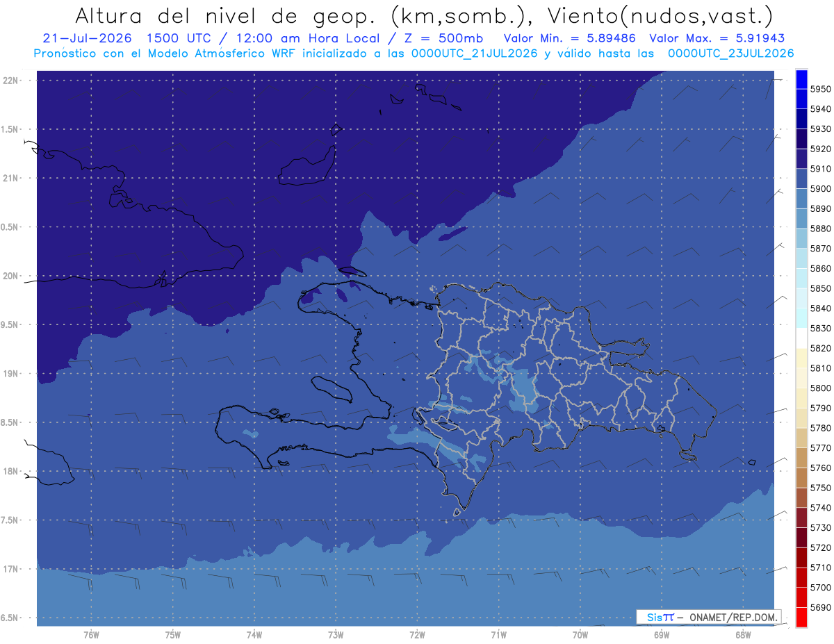Click the 5750 legend label
This screenshot has width=834, height=644.
click(821, 488)
